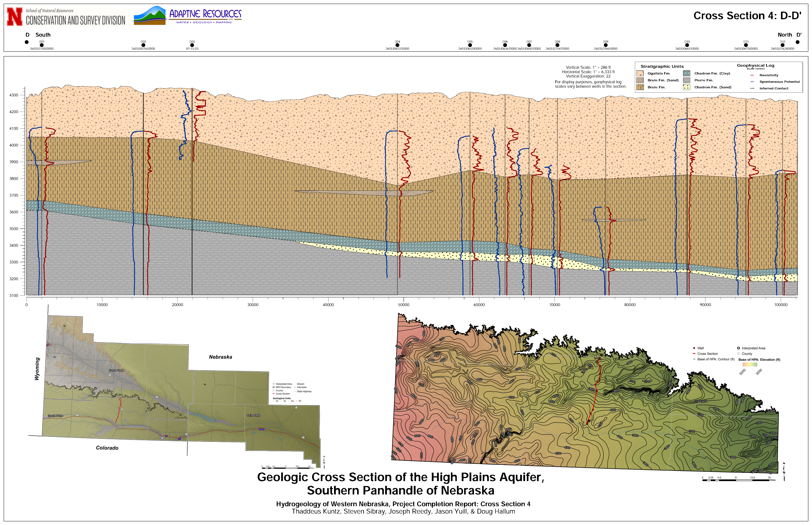Click the 'North Platte' map label
The image size is (812, 525).
(x=116, y=370)
